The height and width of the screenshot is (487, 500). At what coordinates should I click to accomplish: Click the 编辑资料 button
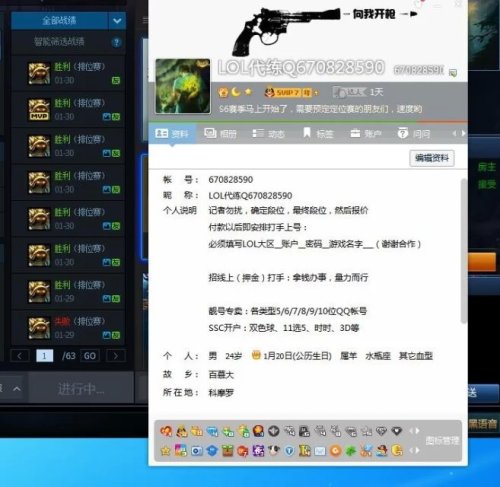coord(432,158)
